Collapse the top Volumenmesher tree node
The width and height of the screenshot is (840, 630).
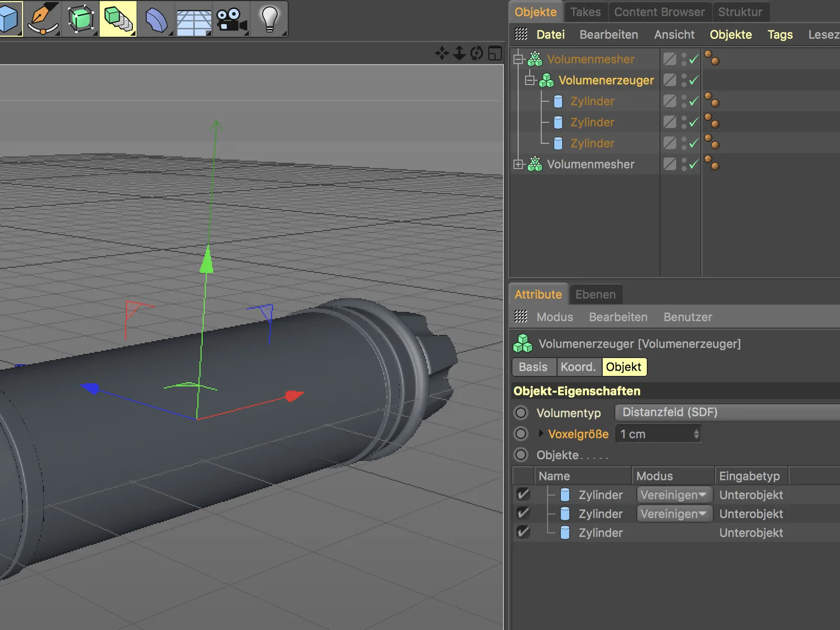[518, 59]
